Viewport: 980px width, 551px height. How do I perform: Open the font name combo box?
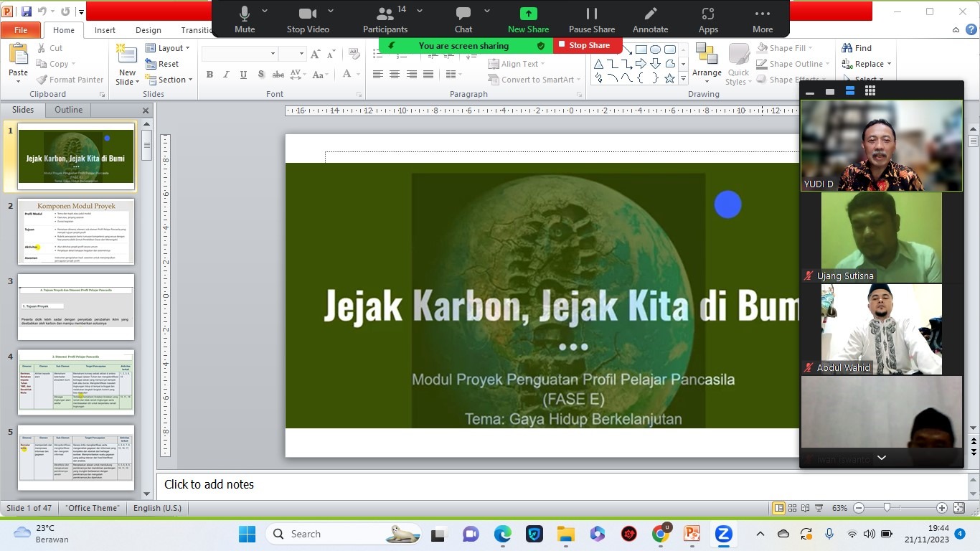[x=240, y=54]
